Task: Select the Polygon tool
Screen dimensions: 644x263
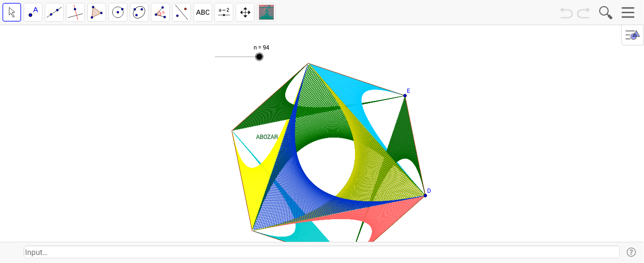Action: [97, 12]
